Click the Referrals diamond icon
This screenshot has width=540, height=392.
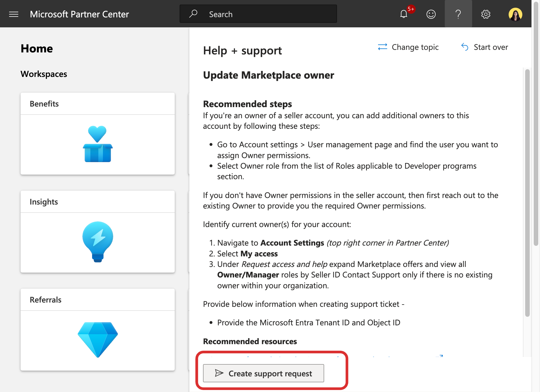pyautogui.click(x=98, y=340)
